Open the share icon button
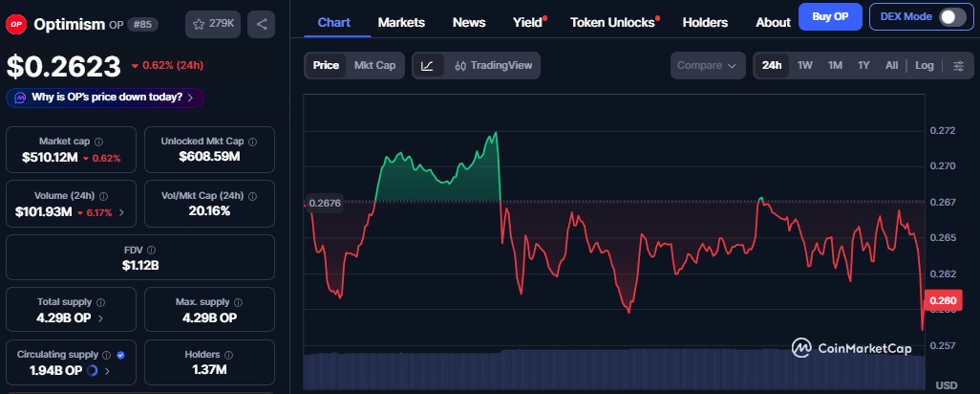 262,25
